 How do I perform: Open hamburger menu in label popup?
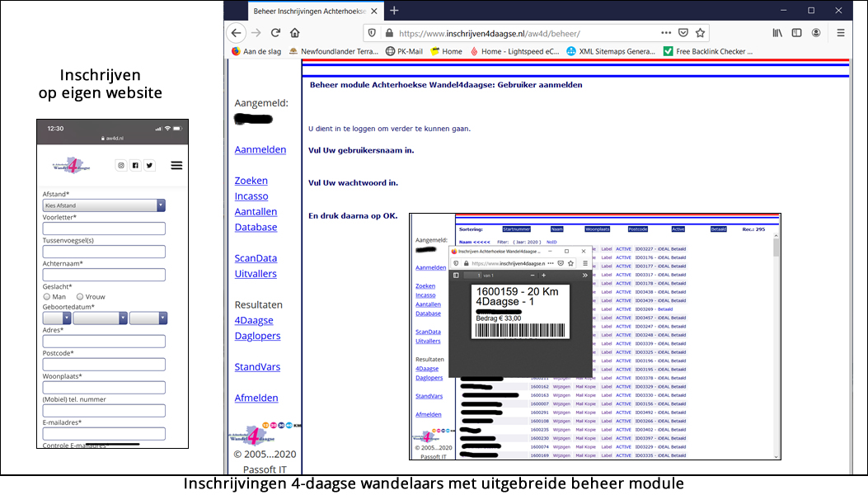point(585,263)
